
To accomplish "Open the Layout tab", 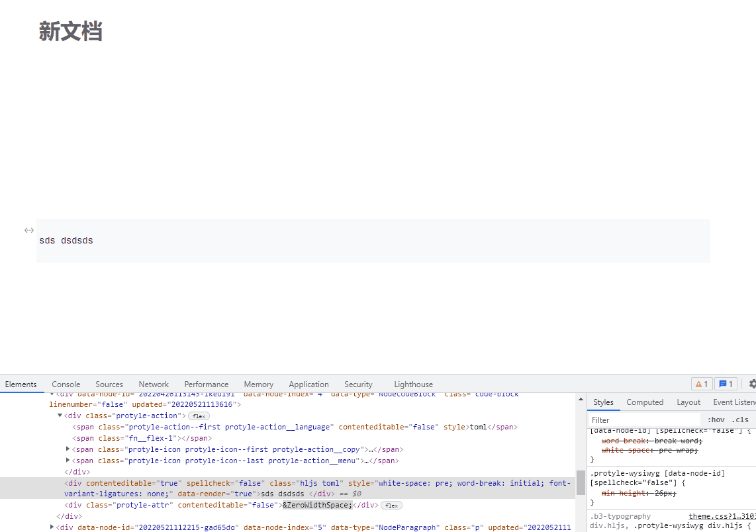I will 688,402.
